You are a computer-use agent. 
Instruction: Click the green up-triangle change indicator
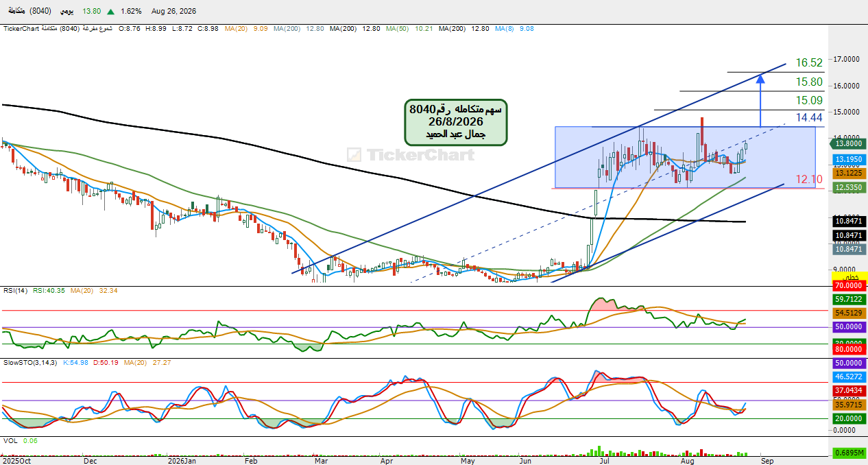[x=110, y=12]
